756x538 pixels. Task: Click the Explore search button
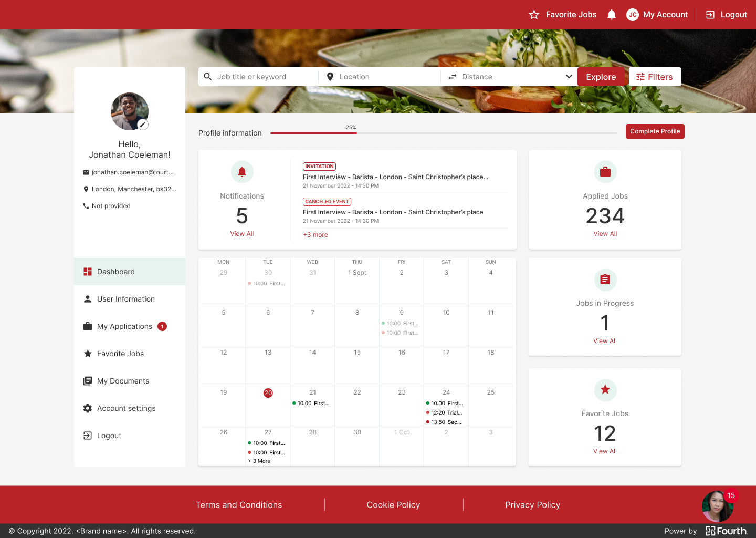pos(601,77)
